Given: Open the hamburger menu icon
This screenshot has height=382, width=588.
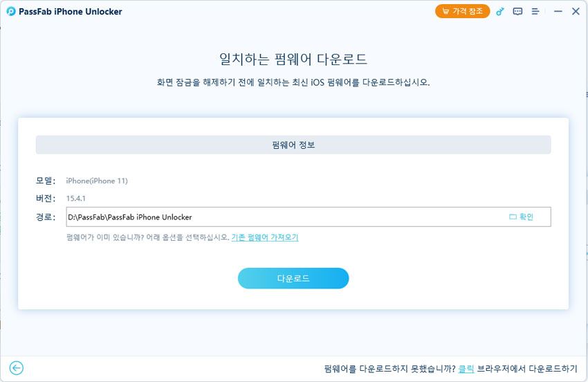Looking at the screenshot, I should click(535, 12).
